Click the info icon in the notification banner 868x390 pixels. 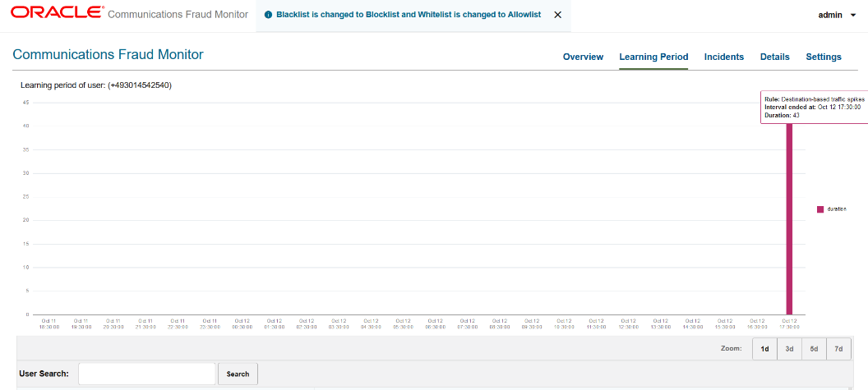(269, 15)
